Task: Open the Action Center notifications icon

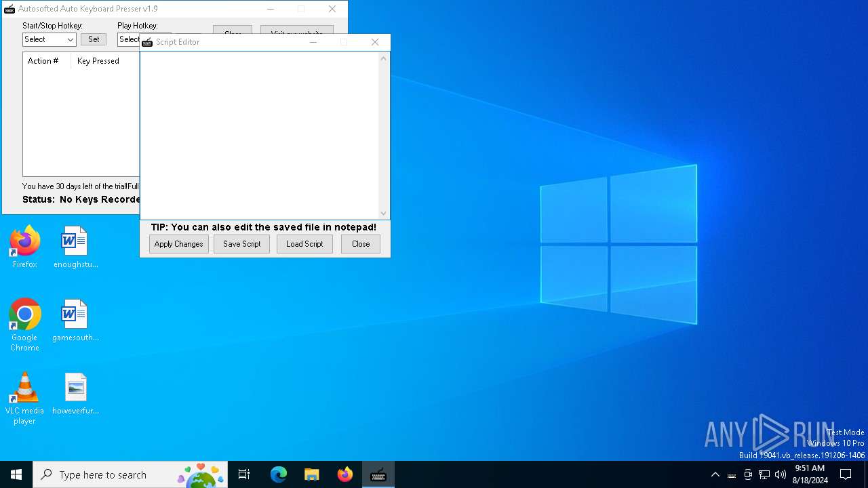Action: coord(846,474)
